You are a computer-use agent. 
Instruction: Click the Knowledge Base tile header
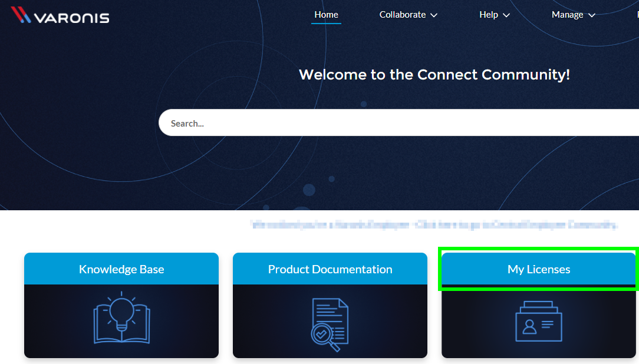pyautogui.click(x=121, y=269)
